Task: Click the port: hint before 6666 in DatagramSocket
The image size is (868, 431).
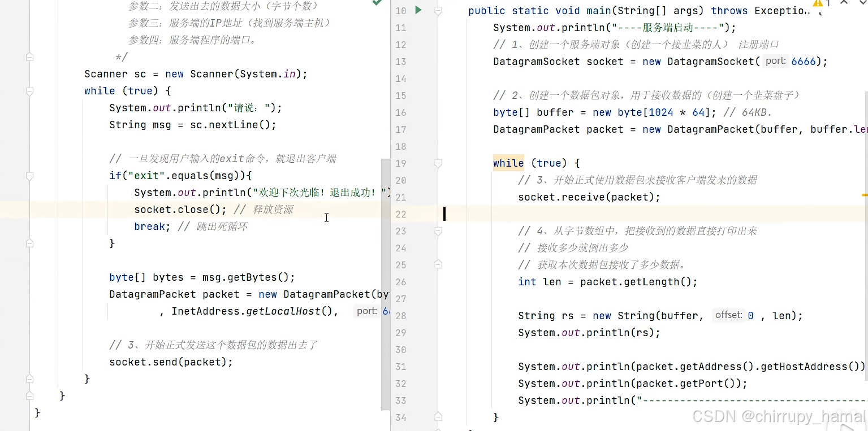Action: coord(776,61)
